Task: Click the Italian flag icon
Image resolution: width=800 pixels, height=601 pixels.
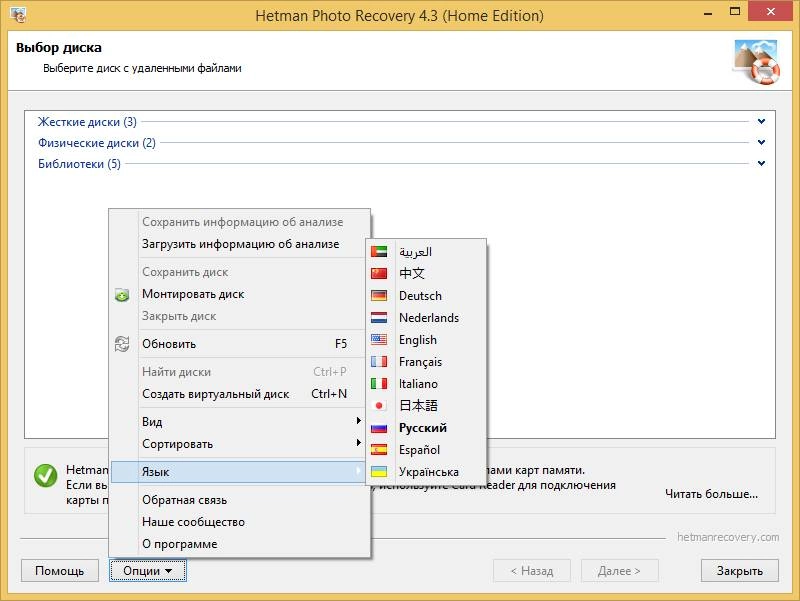Action: tap(379, 384)
